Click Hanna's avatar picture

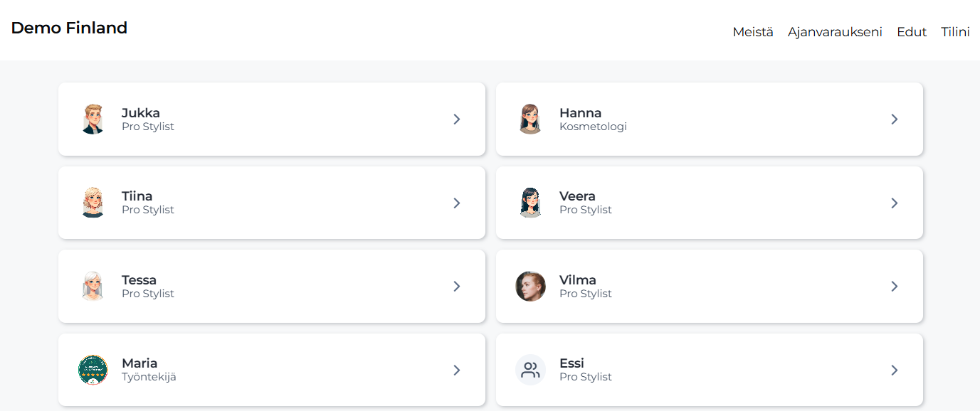[530, 119]
